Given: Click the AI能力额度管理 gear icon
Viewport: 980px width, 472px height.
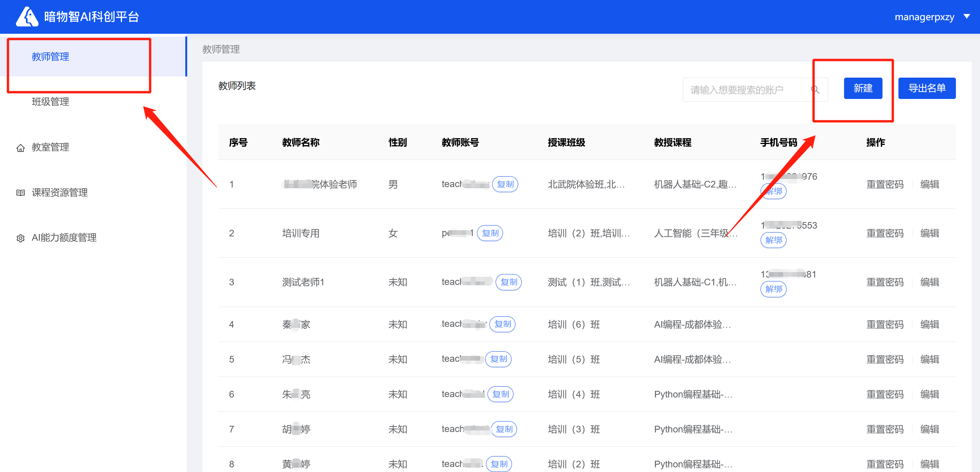Looking at the screenshot, I should pyautogui.click(x=21, y=238).
